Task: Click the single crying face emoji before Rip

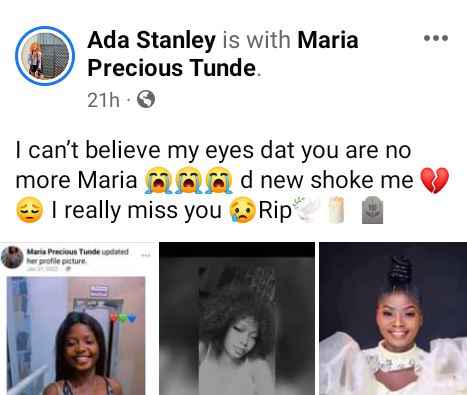Action: tap(244, 210)
